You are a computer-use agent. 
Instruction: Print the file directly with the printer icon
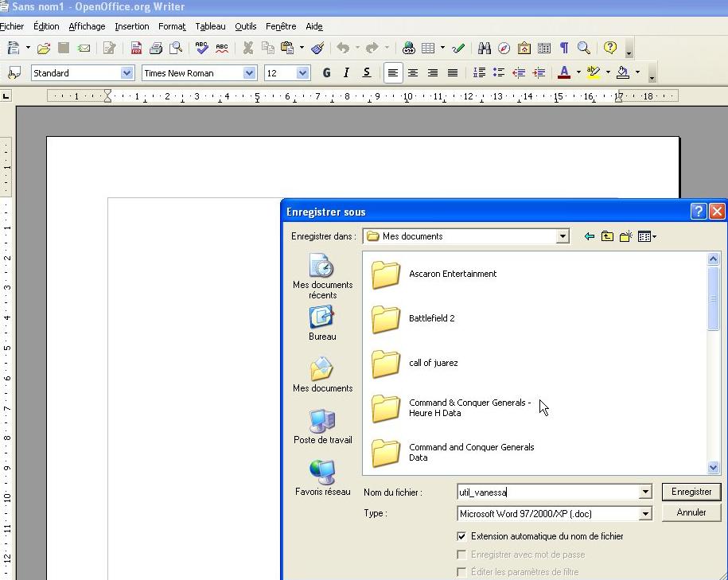tap(156, 48)
